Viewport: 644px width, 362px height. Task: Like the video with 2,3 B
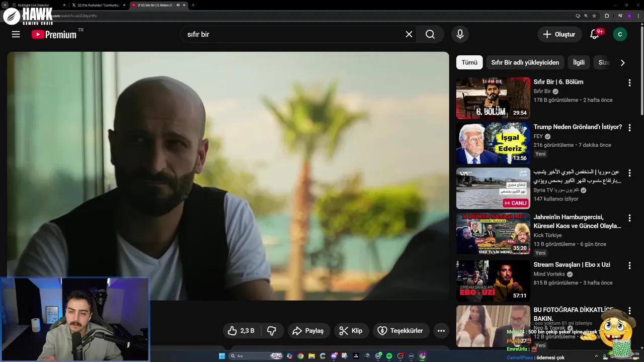pos(241,331)
